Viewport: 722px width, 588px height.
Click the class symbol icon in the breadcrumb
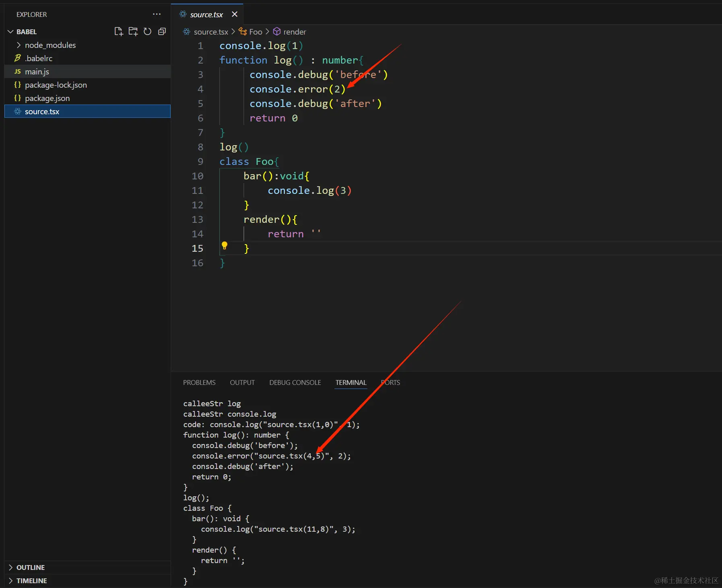[x=243, y=31]
